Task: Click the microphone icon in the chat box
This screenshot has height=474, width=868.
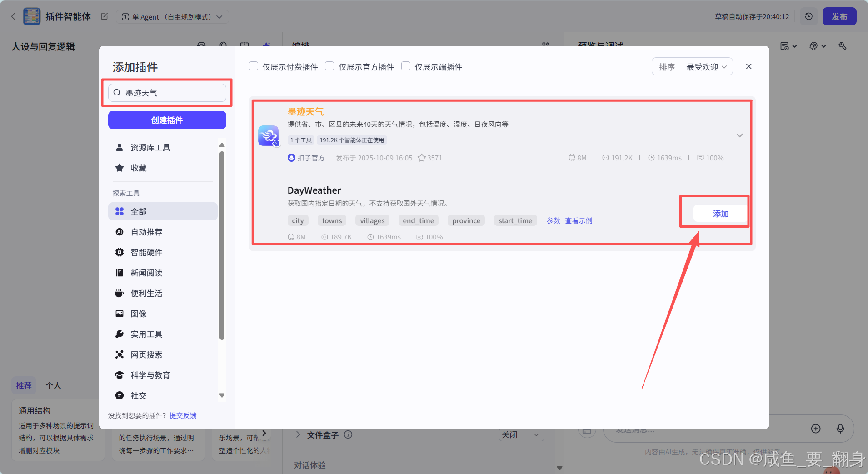Action: tap(840, 429)
